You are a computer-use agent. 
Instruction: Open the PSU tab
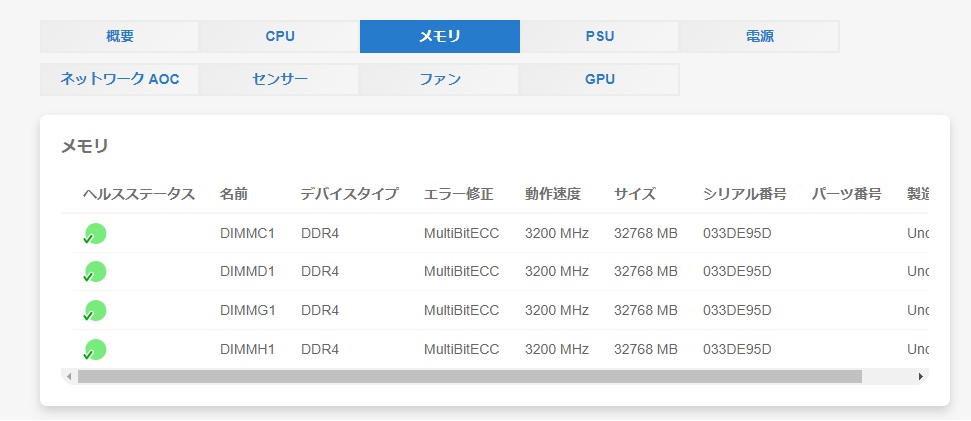pyautogui.click(x=600, y=37)
